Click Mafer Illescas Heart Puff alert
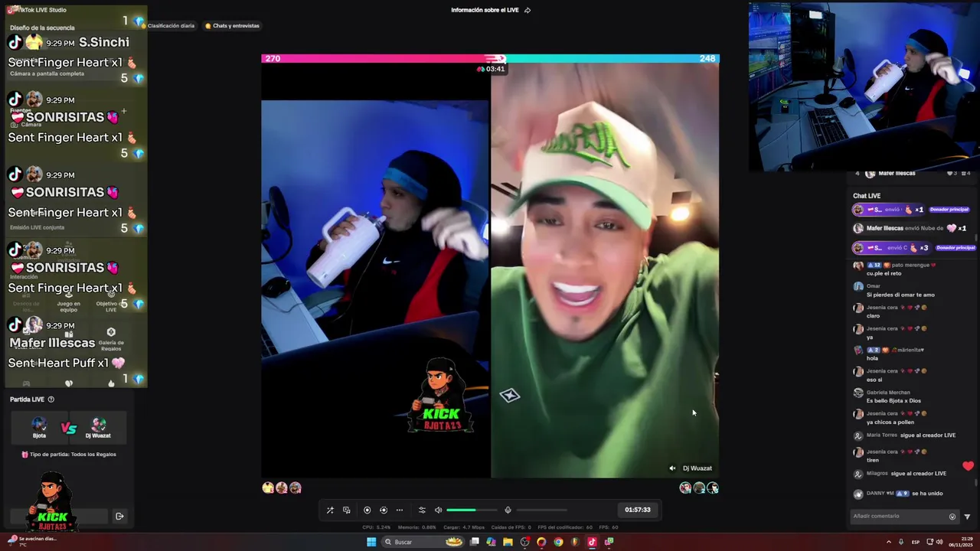Viewport: 980px width, 551px height. click(75, 353)
